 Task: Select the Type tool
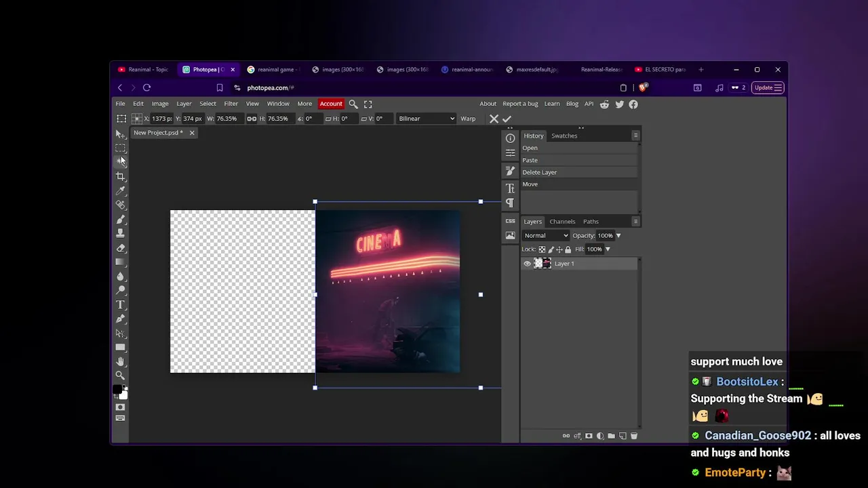120,304
